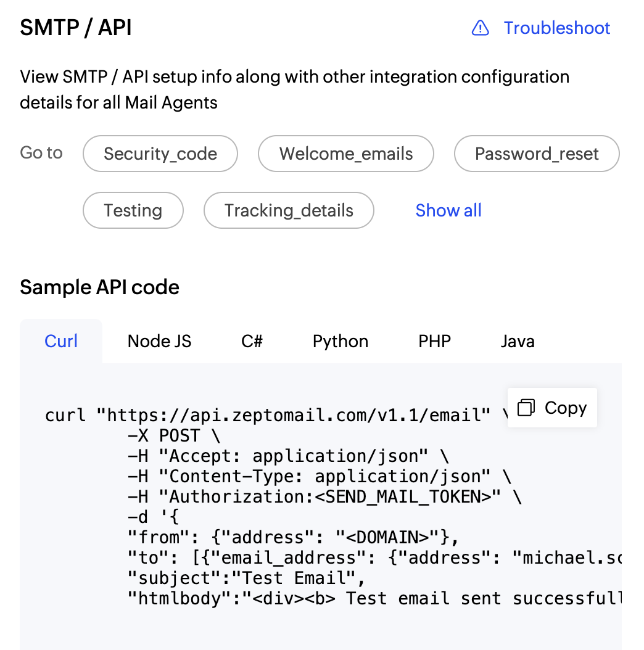Switch to the Node JS code tab
Image resolution: width=644 pixels, height=650 pixels.
pos(159,341)
